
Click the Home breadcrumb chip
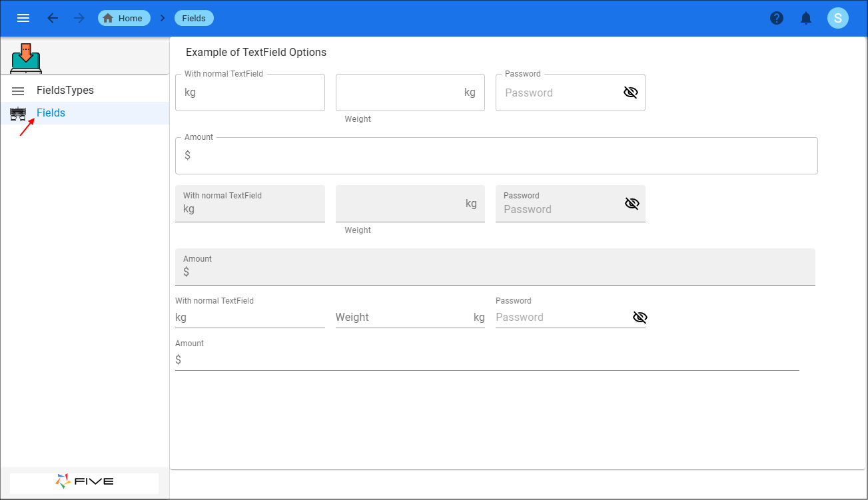tap(124, 18)
